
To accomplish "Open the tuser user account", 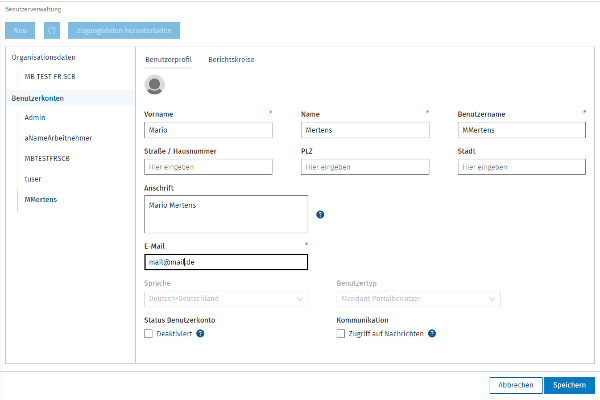I will point(33,179).
